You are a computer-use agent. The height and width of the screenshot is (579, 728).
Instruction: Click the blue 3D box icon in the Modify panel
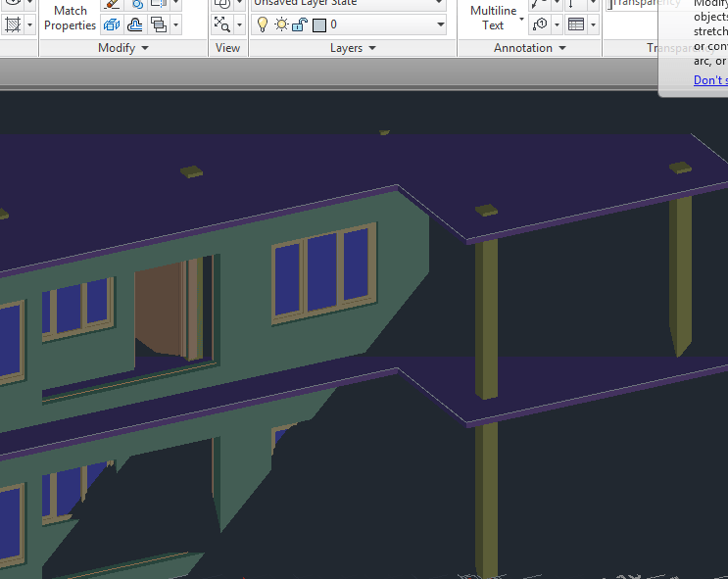pyautogui.click(x=112, y=24)
